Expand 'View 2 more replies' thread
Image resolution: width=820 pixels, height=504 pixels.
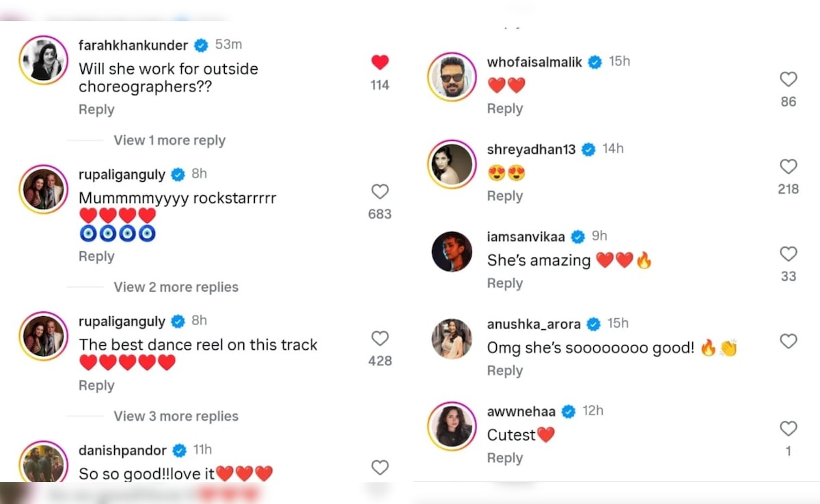pyautogui.click(x=176, y=287)
